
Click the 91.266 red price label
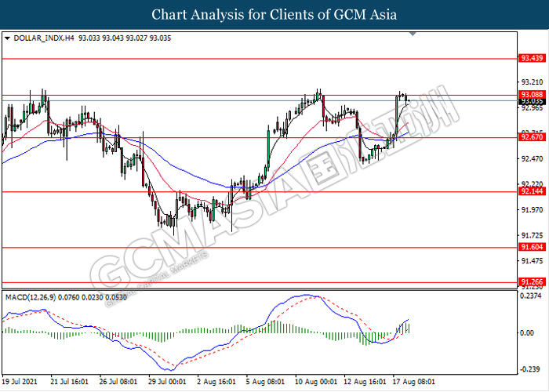[x=532, y=281]
